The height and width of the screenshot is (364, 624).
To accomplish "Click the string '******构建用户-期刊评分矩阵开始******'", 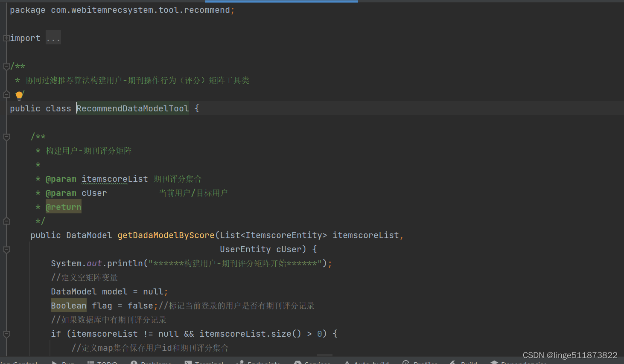I will click(235, 263).
